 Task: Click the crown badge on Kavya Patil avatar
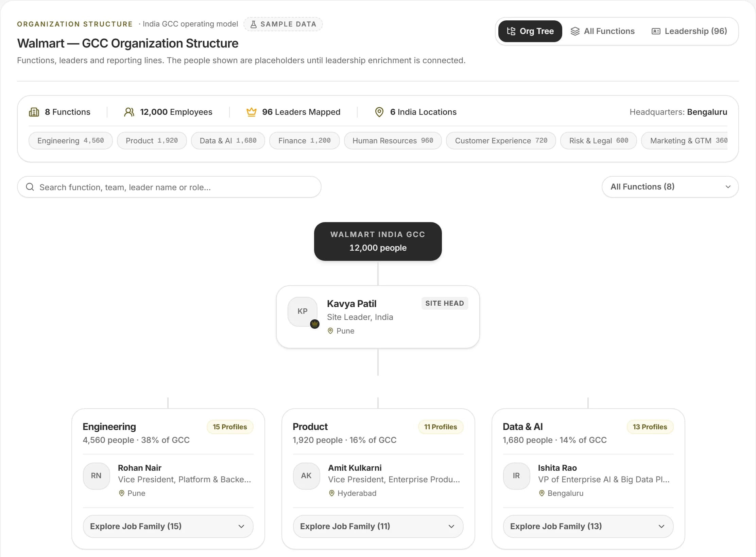315,324
